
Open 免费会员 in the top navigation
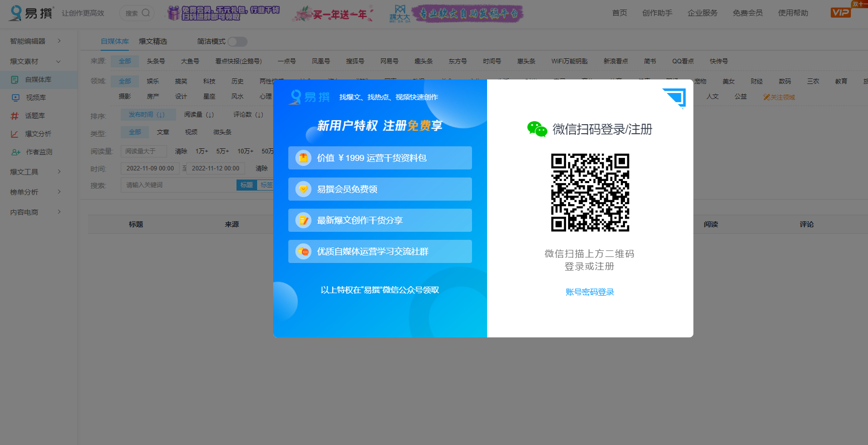click(748, 13)
